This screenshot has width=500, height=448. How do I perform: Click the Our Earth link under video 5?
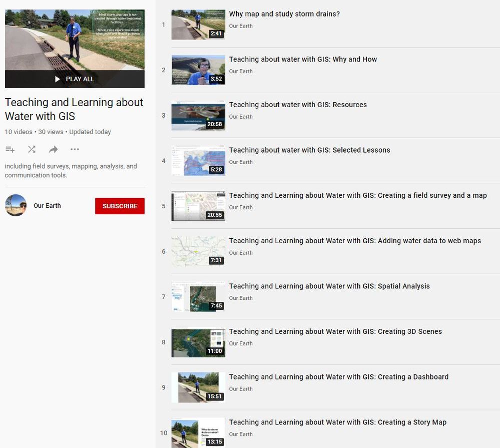pos(241,207)
